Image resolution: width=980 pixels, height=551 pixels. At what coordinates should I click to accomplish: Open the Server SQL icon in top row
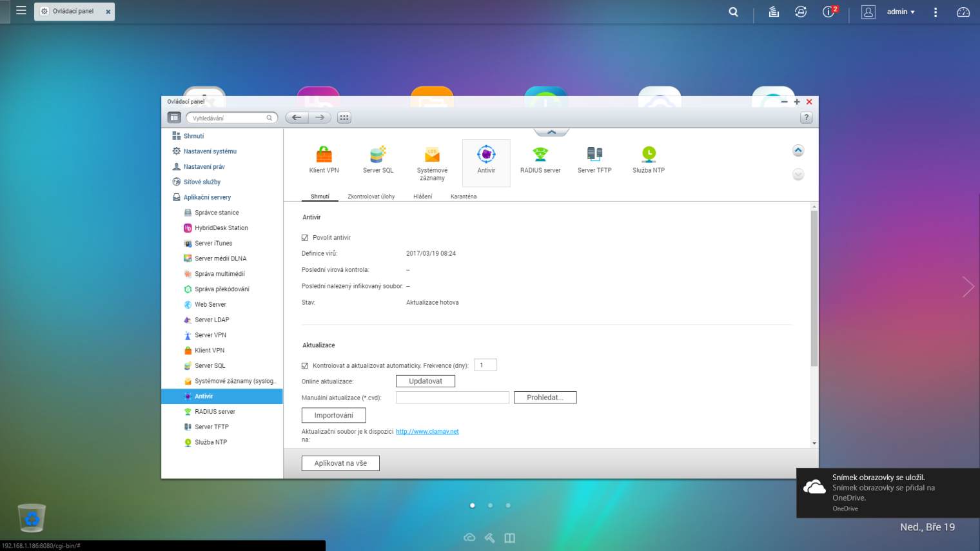[x=378, y=160]
